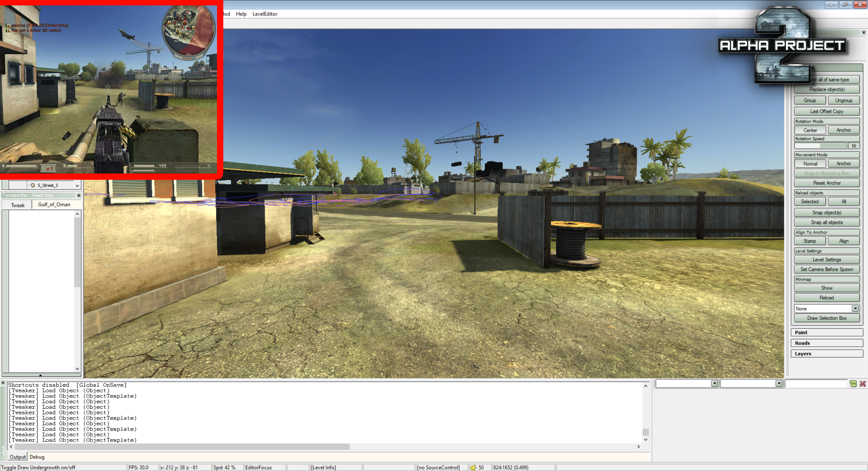
Task: Open the None minimap dropdown
Action: [x=855, y=309]
